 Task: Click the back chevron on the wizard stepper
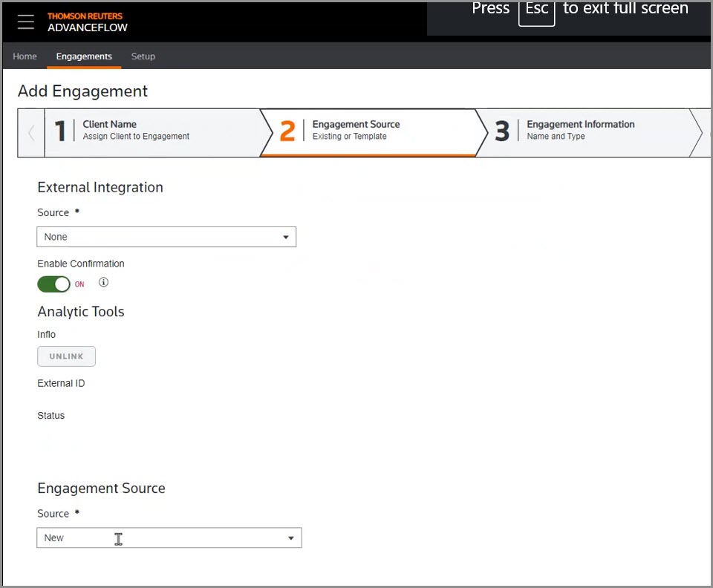pyautogui.click(x=30, y=133)
